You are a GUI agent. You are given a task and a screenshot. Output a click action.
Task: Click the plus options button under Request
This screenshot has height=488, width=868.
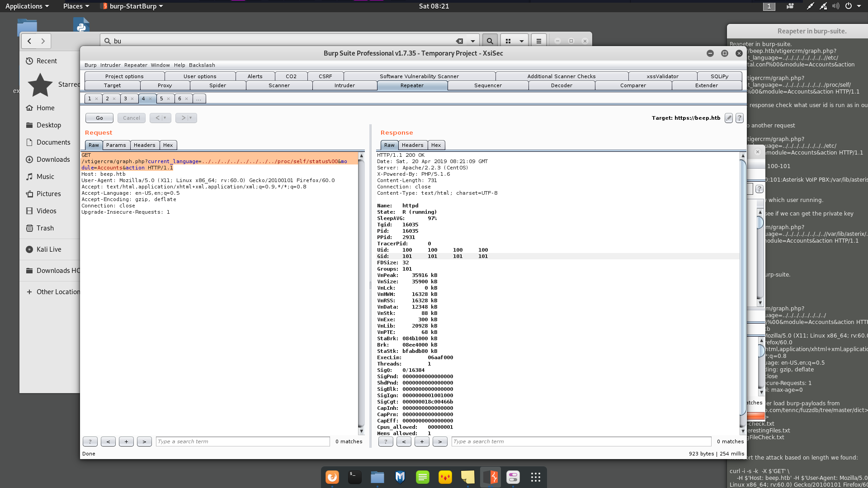tap(126, 441)
